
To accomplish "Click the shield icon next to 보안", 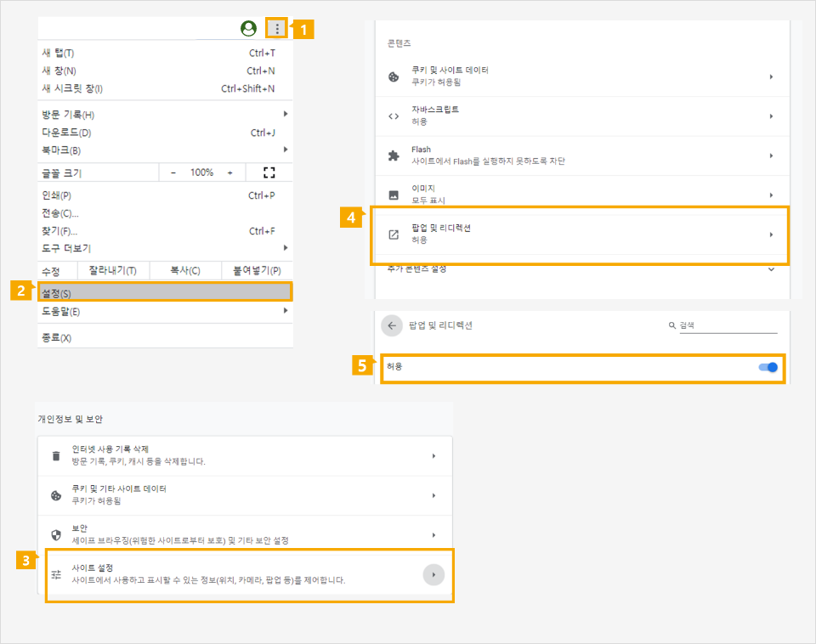I will 56,534.
